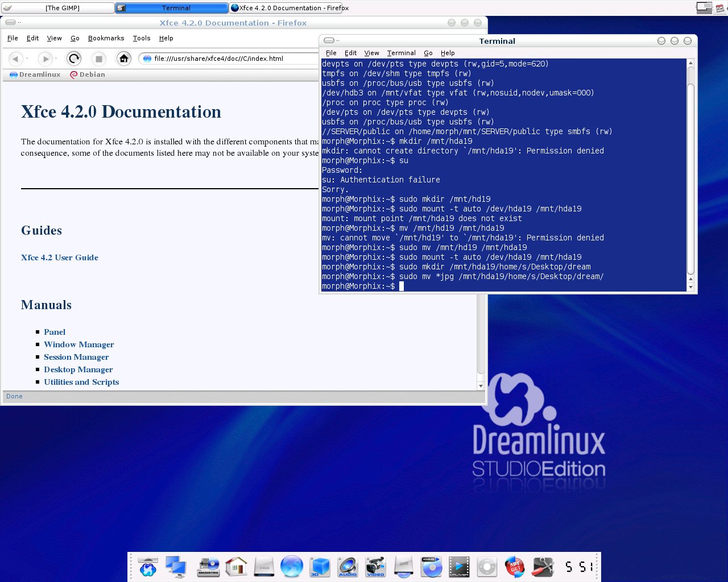Select Terminal task in top taskbar
The height and width of the screenshot is (582, 728).
point(172,8)
